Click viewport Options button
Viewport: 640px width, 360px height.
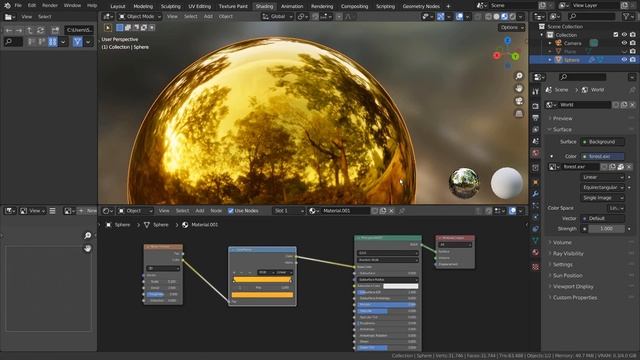coord(511,27)
